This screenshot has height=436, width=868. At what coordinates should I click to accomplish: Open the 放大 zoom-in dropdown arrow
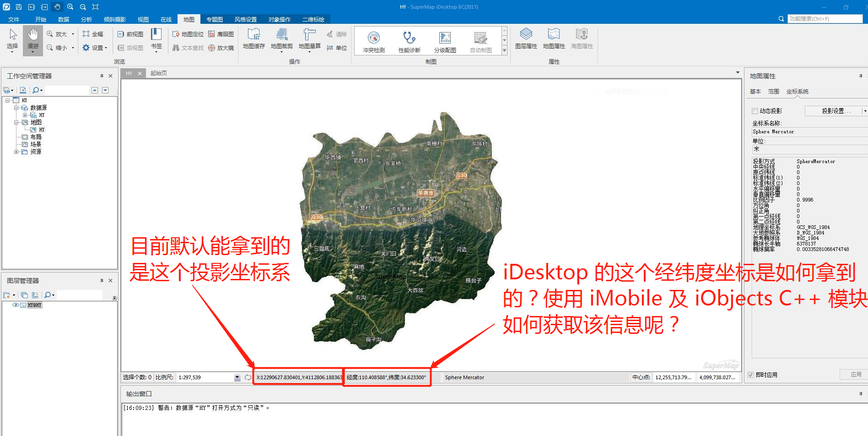(73, 34)
